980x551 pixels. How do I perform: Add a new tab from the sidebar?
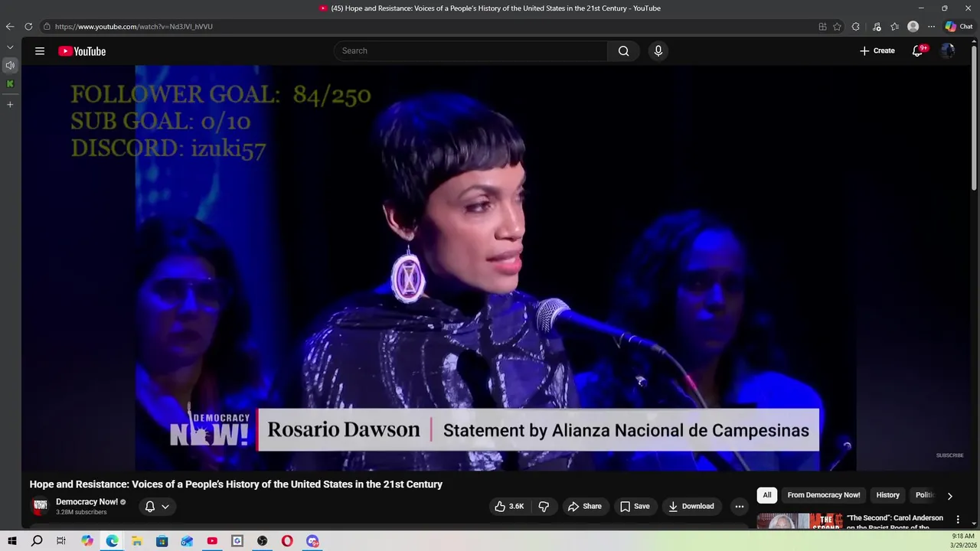[x=10, y=104]
